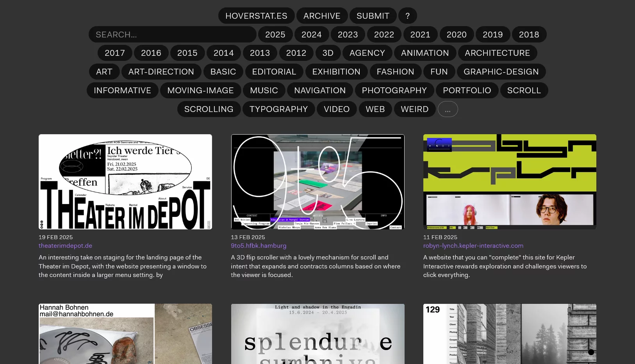This screenshot has height=364, width=635.
Task: Expand more tags with the ellipsis button
Action: click(448, 109)
